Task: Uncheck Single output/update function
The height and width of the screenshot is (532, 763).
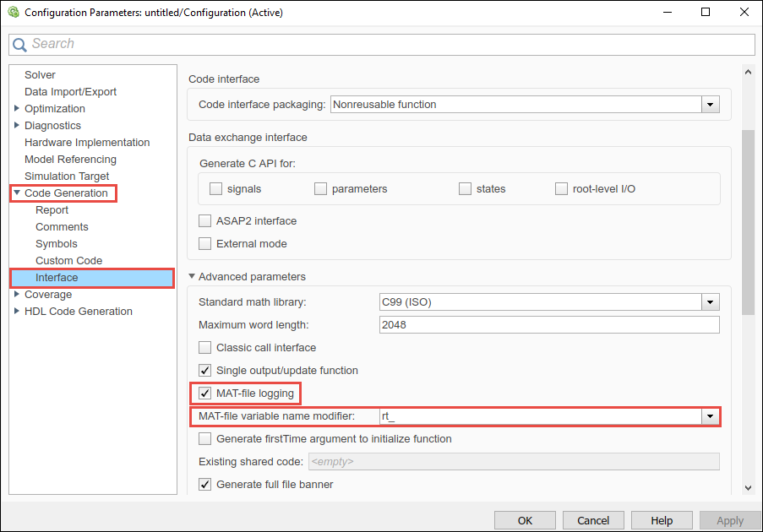Action: pyautogui.click(x=204, y=370)
